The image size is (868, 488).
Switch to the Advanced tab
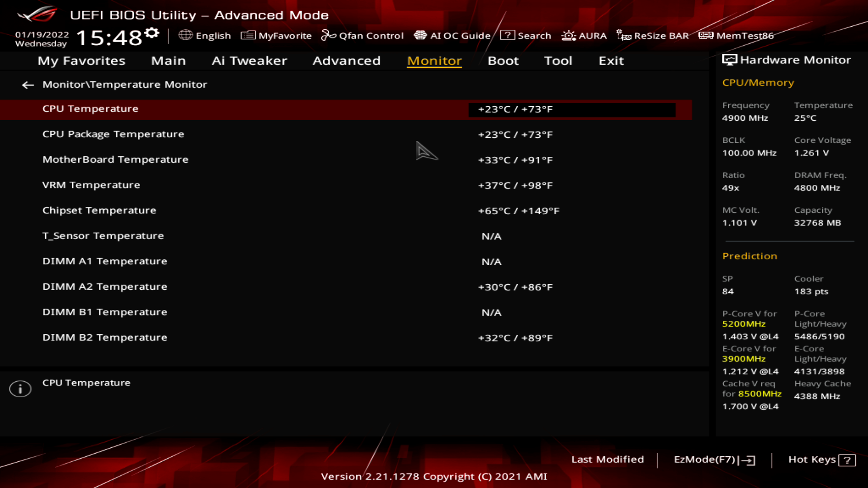[346, 61]
